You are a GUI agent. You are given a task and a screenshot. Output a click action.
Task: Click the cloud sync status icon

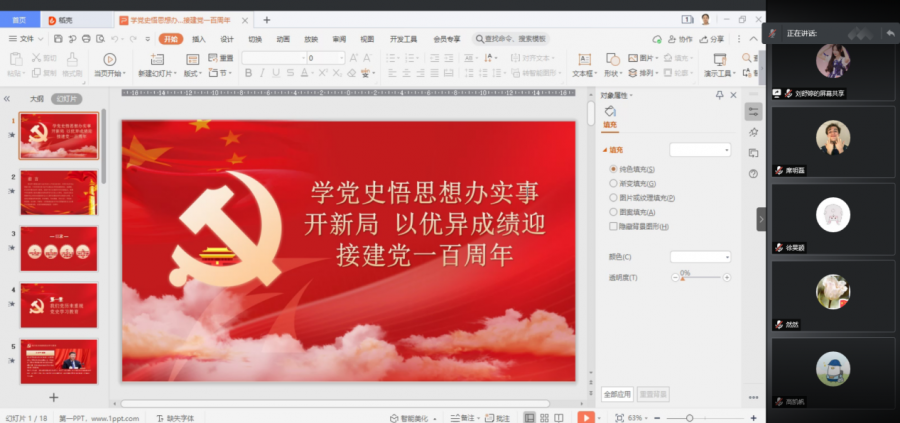(x=657, y=39)
